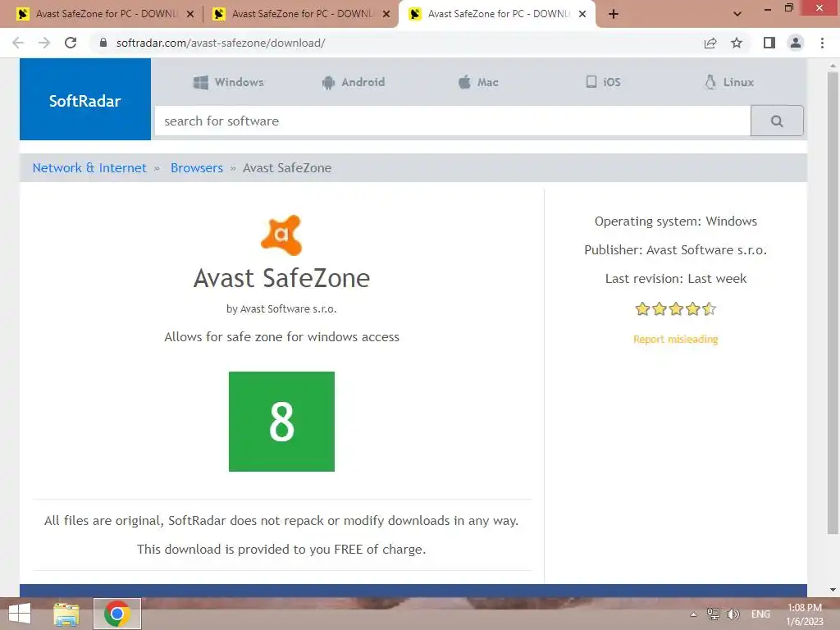Open a new browser tab
This screenshot has width=840, height=630.
tap(614, 14)
